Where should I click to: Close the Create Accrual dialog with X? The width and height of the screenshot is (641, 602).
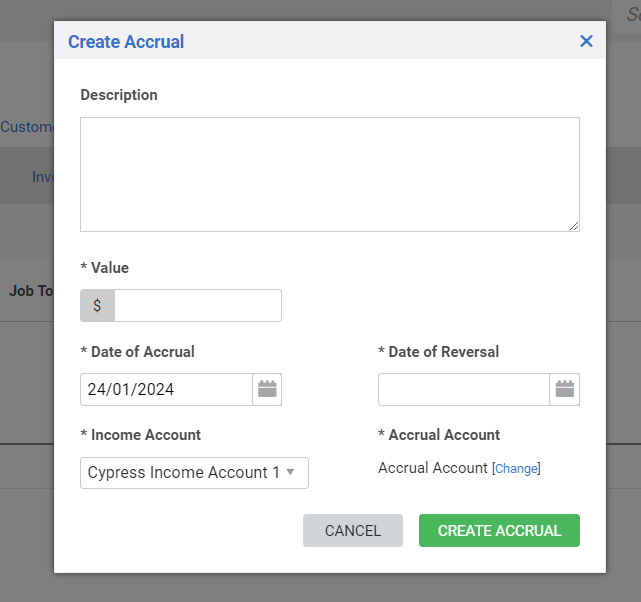[x=586, y=41]
